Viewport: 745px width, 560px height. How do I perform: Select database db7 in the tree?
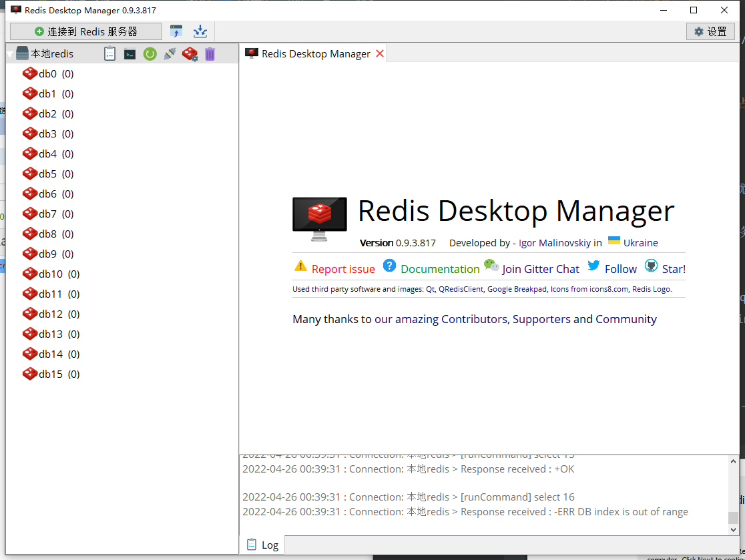coord(48,214)
